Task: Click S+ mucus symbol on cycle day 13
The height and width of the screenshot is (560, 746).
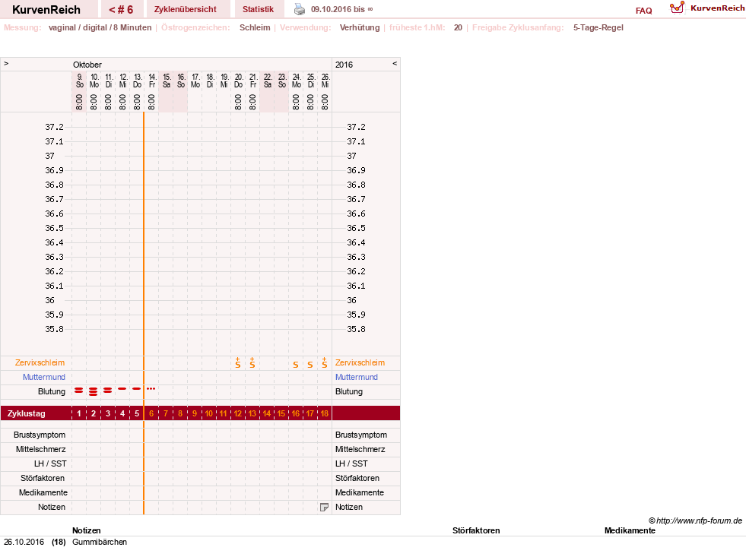Action: 252,363
